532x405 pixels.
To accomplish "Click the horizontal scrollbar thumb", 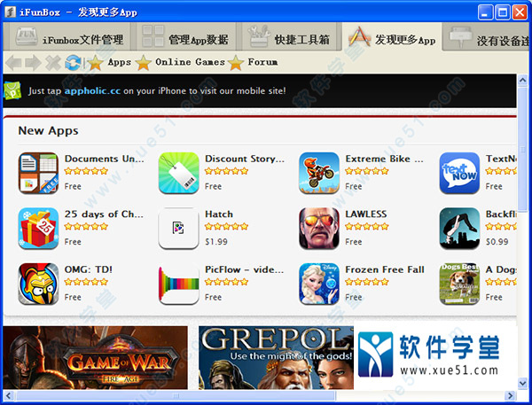I will pyautogui.click(x=176, y=395).
